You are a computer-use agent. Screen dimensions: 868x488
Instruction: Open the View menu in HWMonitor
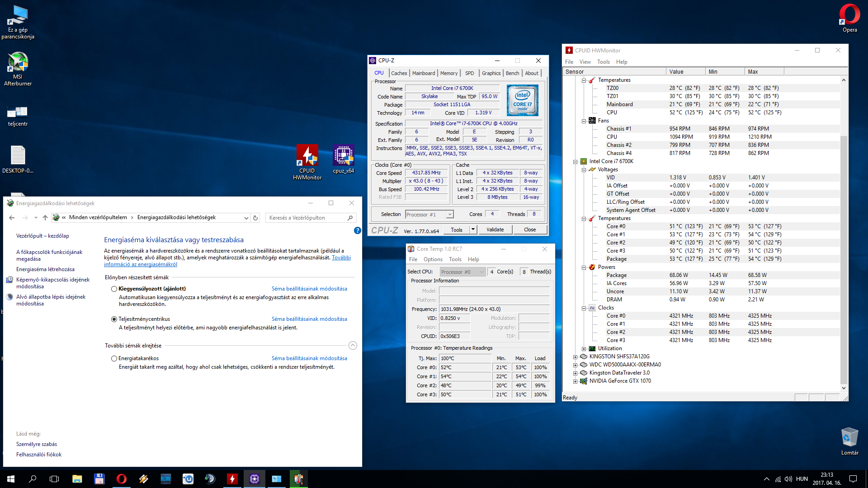coord(585,62)
